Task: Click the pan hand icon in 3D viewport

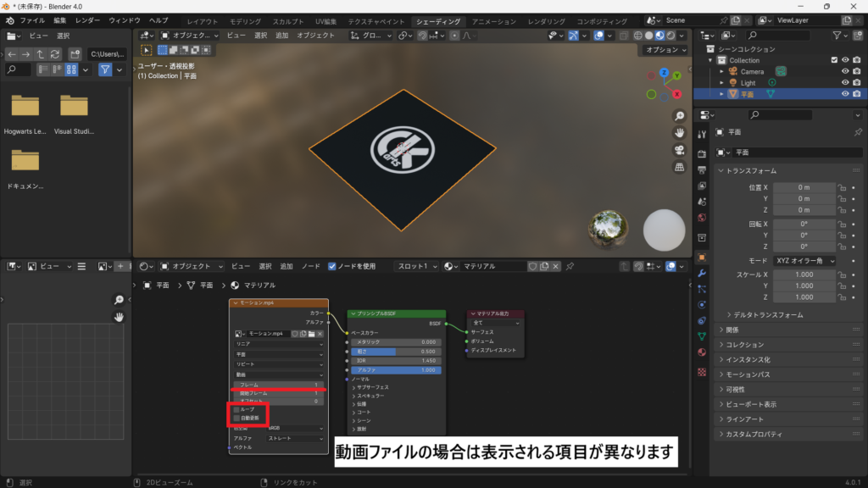Action: coord(679,133)
